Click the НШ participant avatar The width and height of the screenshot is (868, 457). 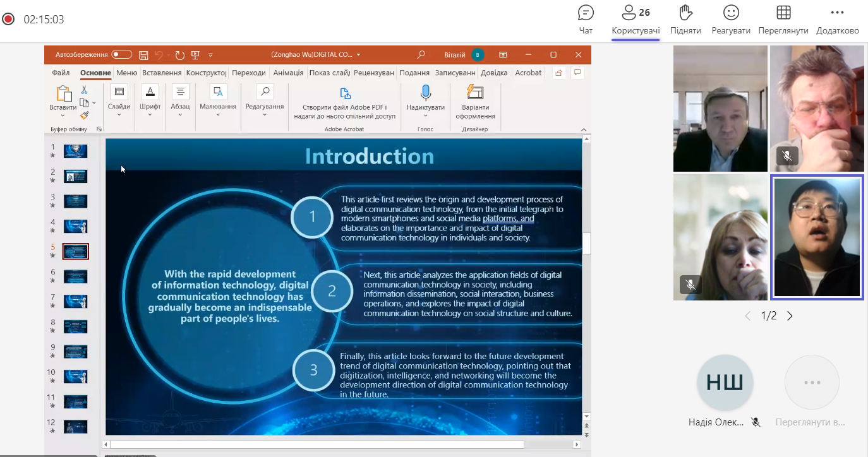[725, 383]
